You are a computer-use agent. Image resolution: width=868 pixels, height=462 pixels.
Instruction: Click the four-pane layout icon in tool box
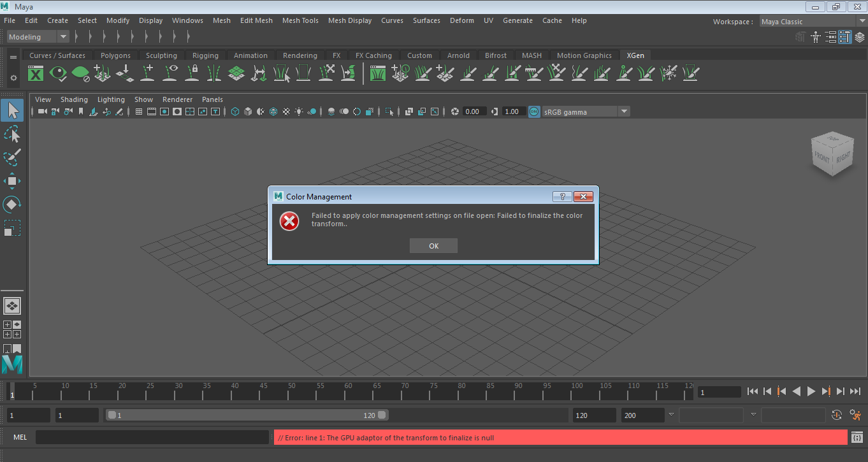pos(12,329)
